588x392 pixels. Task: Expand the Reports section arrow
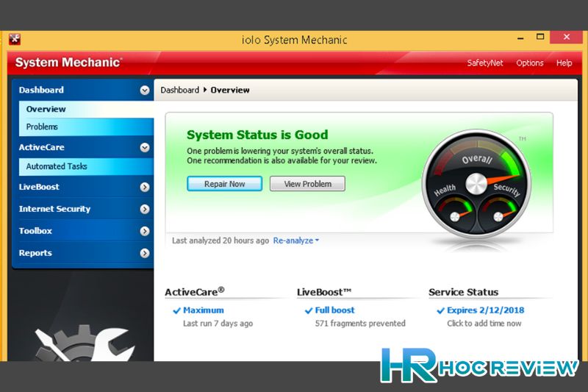[x=145, y=253]
